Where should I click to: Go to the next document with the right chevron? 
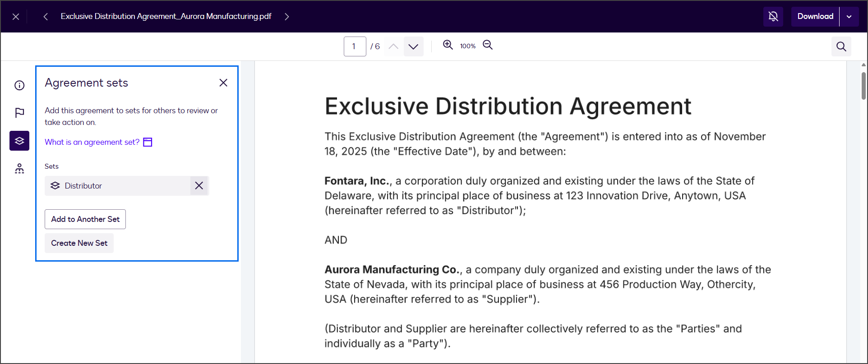click(x=287, y=17)
